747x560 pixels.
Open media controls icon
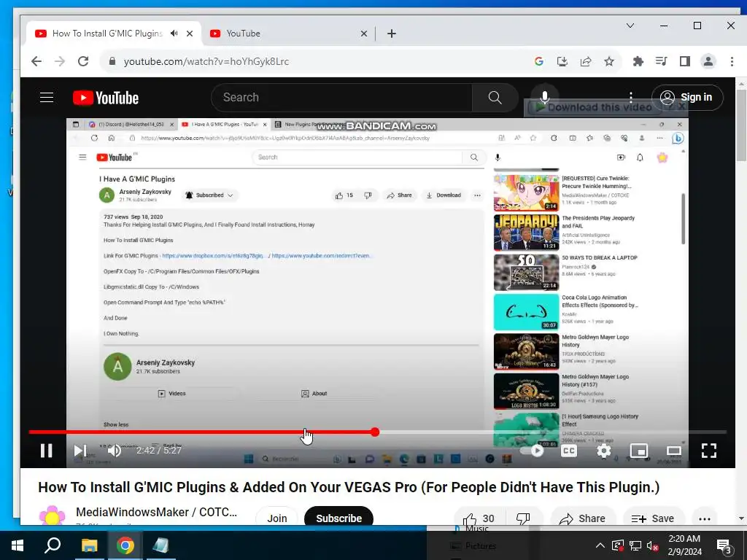click(661, 61)
